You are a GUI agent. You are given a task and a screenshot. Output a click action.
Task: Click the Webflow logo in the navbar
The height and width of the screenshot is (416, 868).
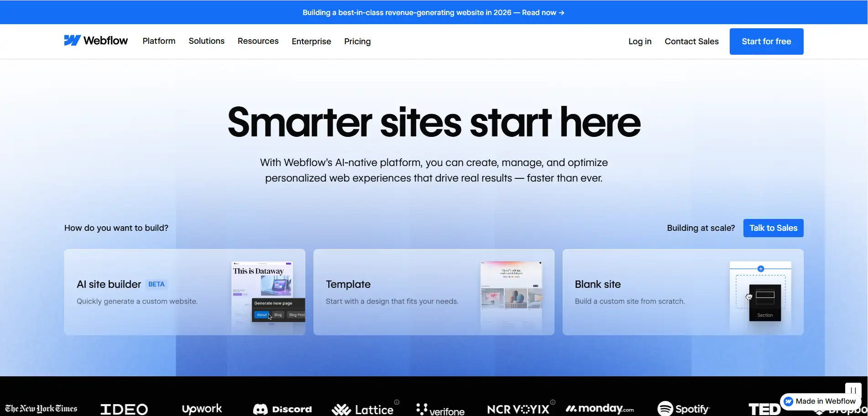pyautogui.click(x=95, y=41)
